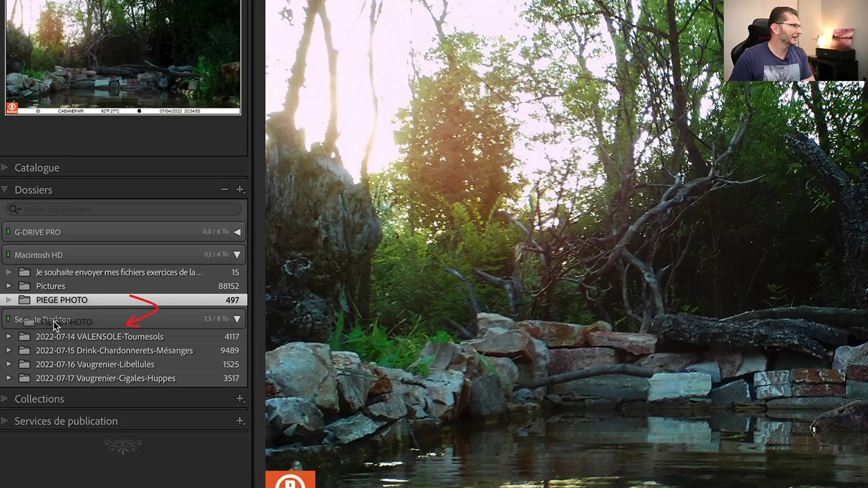868x488 pixels.
Task: Click the folder icon next to Pictures
Action: (24, 286)
